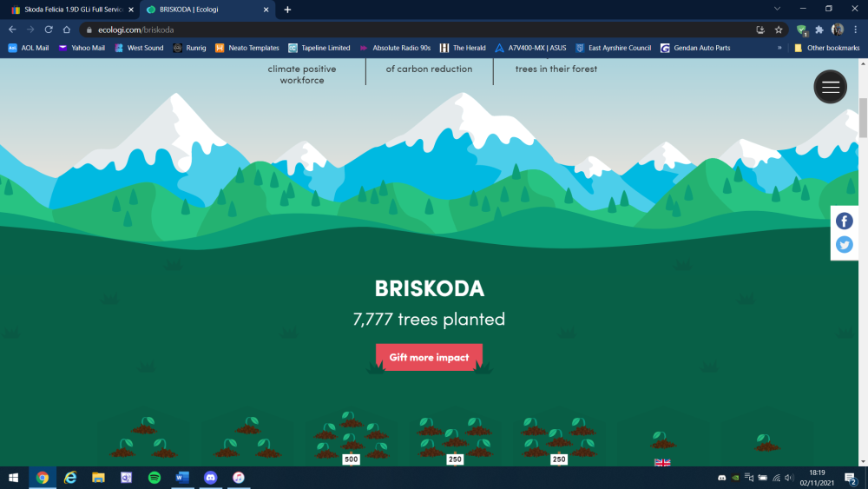868x489 pixels.
Task: Open the Neato Templates bookmark
Action: (247, 48)
